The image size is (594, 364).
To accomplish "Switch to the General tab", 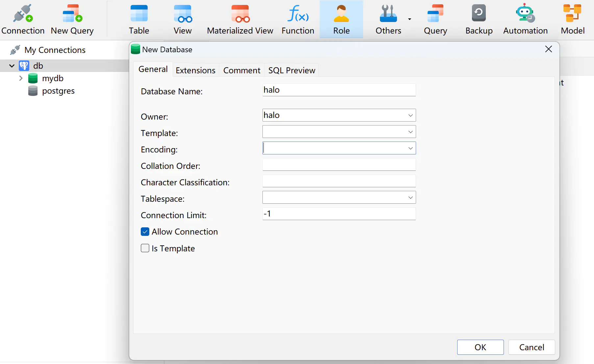I will (153, 69).
